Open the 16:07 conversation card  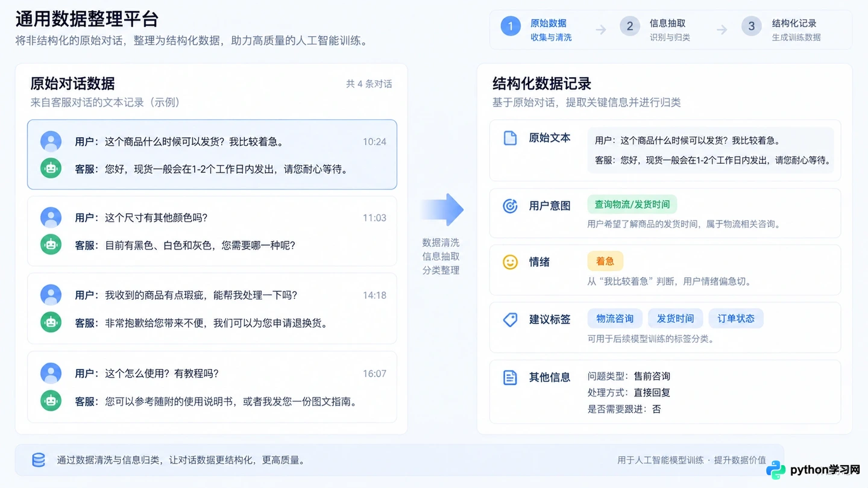coord(212,387)
